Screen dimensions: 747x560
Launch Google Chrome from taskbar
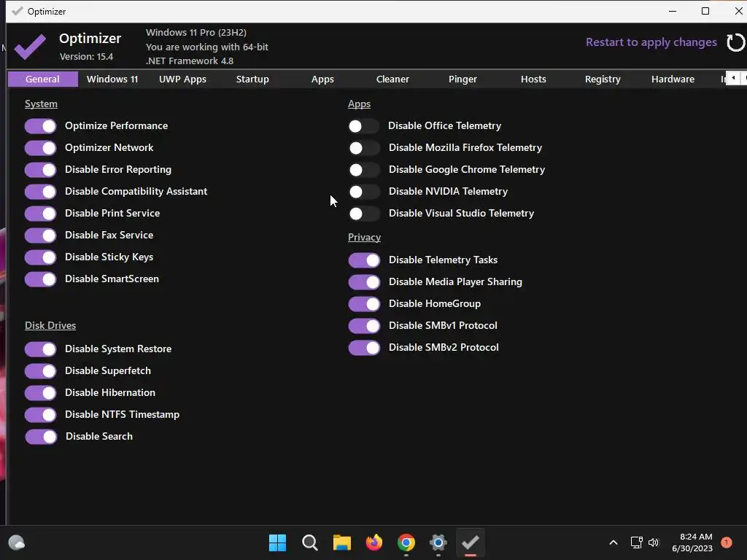406,542
